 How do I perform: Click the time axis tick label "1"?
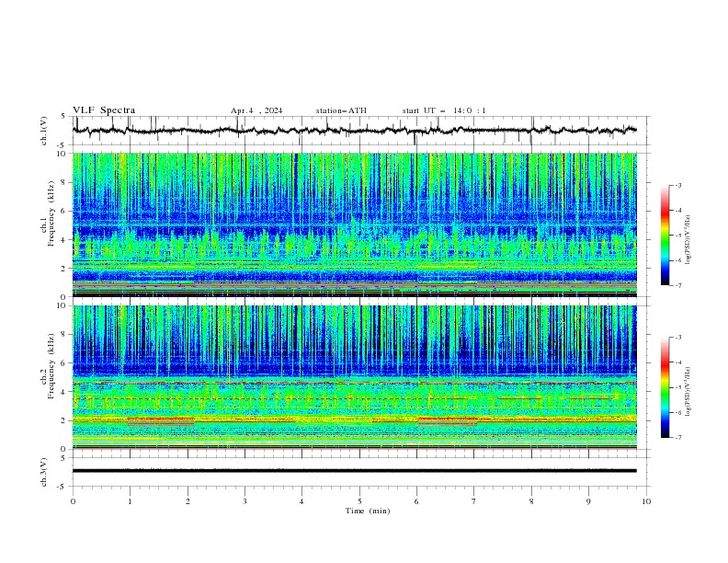[130, 501]
